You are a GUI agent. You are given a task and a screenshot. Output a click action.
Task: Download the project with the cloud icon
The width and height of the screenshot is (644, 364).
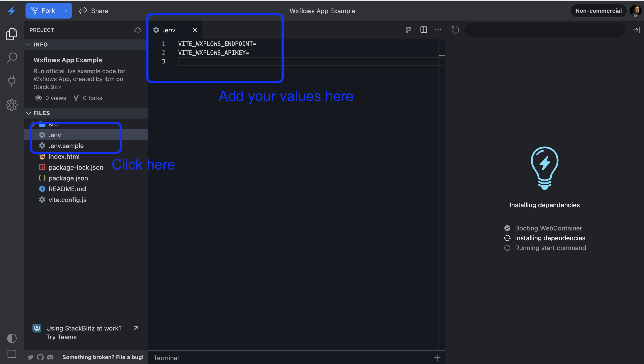pyautogui.click(x=138, y=30)
